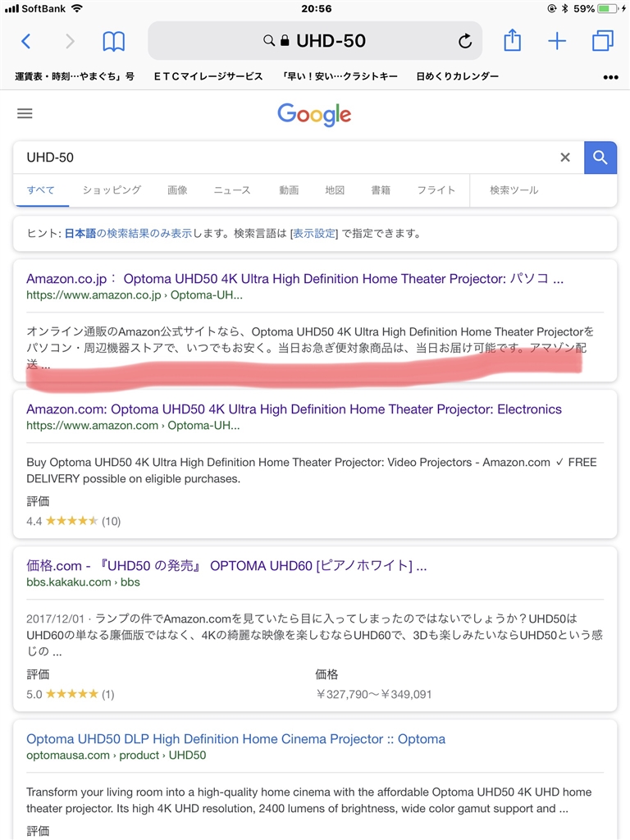Open the Safari bookmarks book icon

[x=114, y=41]
